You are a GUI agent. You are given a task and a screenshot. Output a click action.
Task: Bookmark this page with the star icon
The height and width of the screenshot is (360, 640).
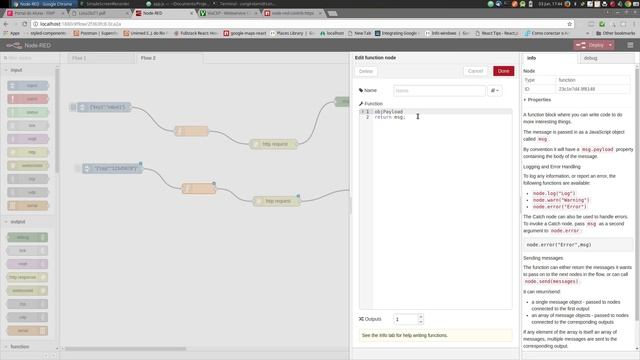569,24
